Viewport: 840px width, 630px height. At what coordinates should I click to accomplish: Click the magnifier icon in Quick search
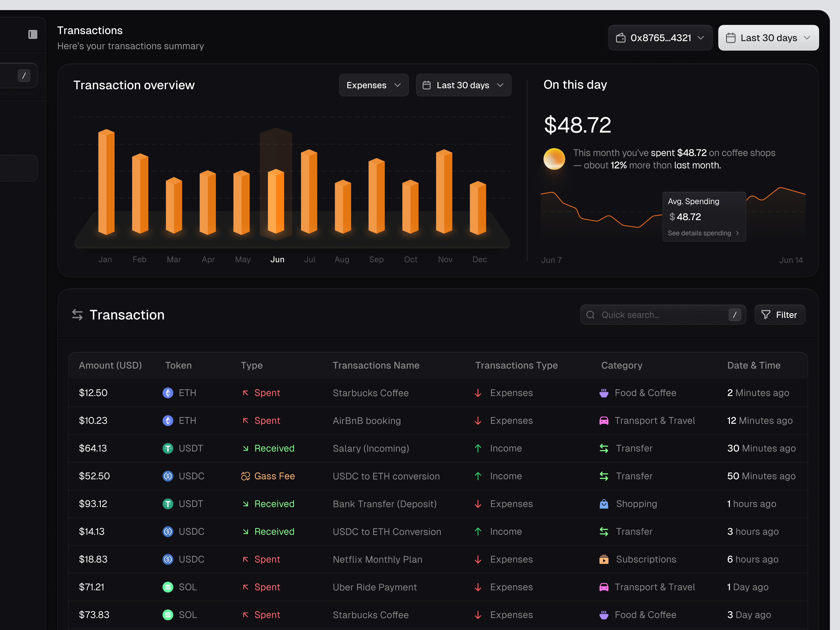pos(590,315)
